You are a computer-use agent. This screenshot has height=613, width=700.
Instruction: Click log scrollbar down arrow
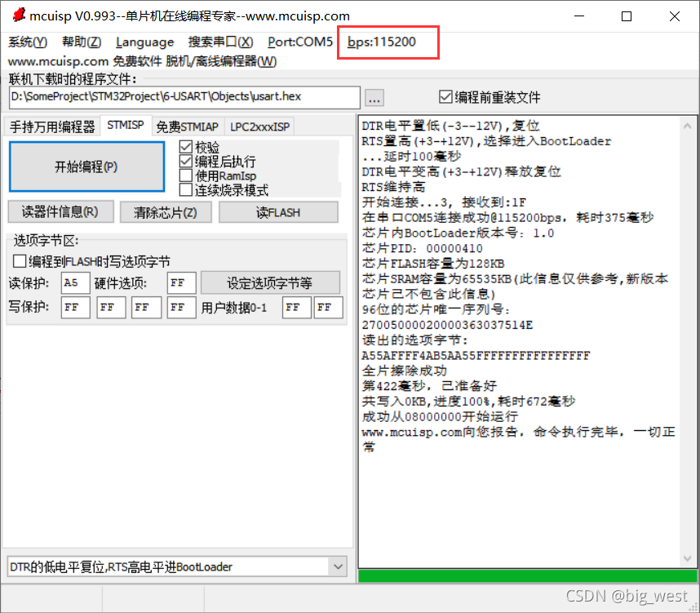pyautogui.click(x=687, y=558)
